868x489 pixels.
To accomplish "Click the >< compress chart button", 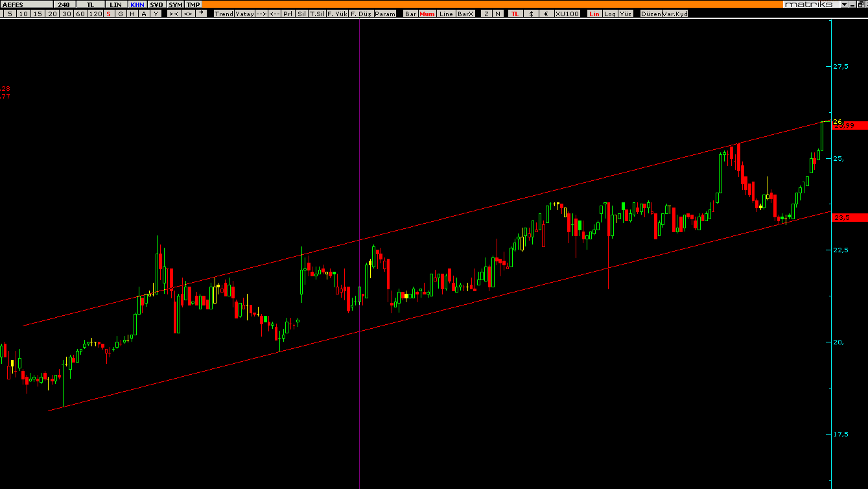I will point(174,14).
